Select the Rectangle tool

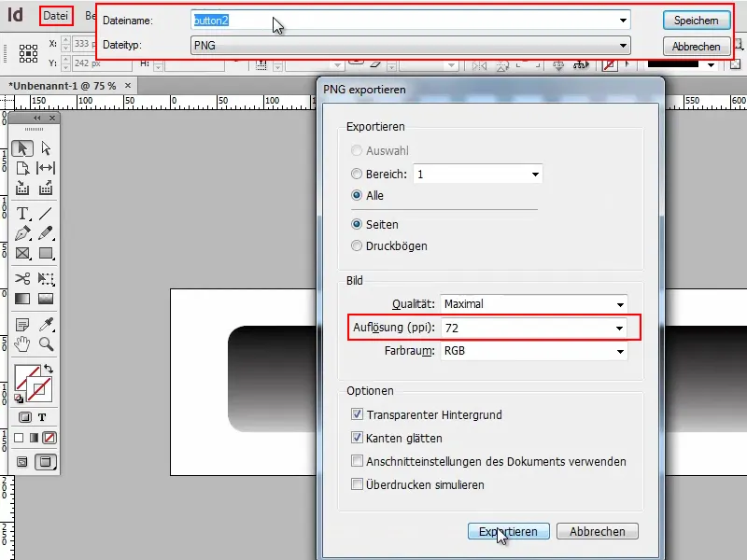46,253
